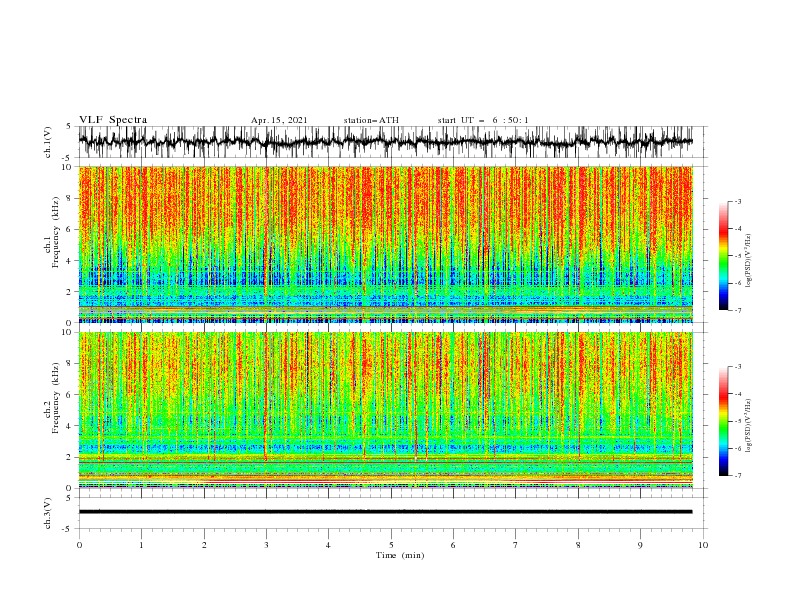Click the "Time (min)" axis label

click(x=400, y=555)
